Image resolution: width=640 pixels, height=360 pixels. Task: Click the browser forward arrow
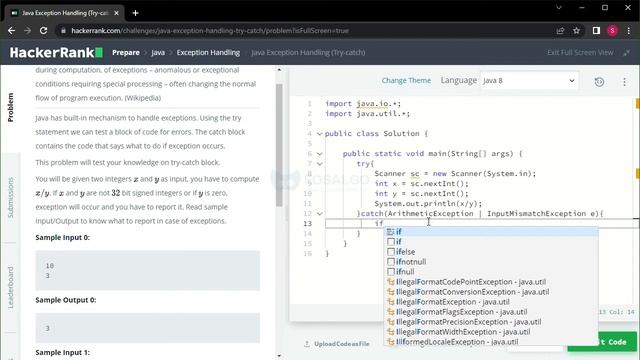[x=27, y=31]
